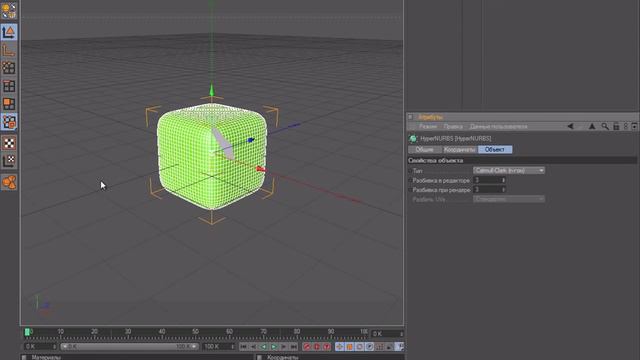Toggle the lock icon in Attributes panel
The width and height of the screenshot is (640, 360).
click(x=616, y=127)
